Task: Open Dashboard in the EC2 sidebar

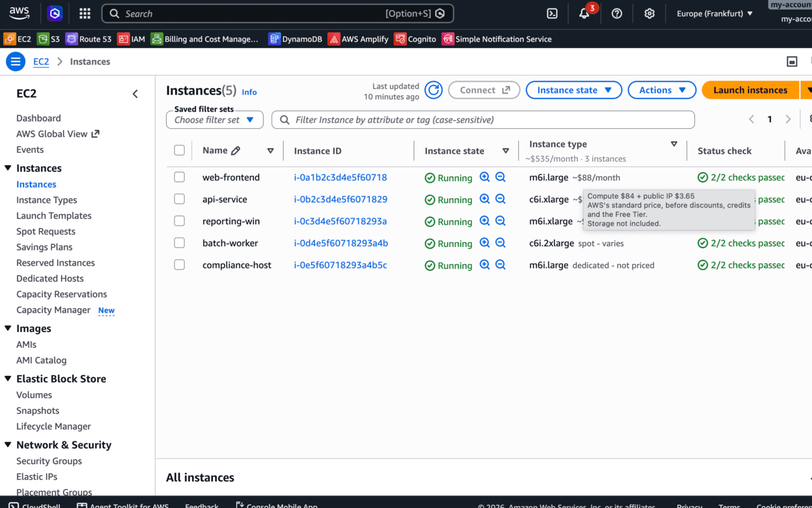Action: (39, 118)
